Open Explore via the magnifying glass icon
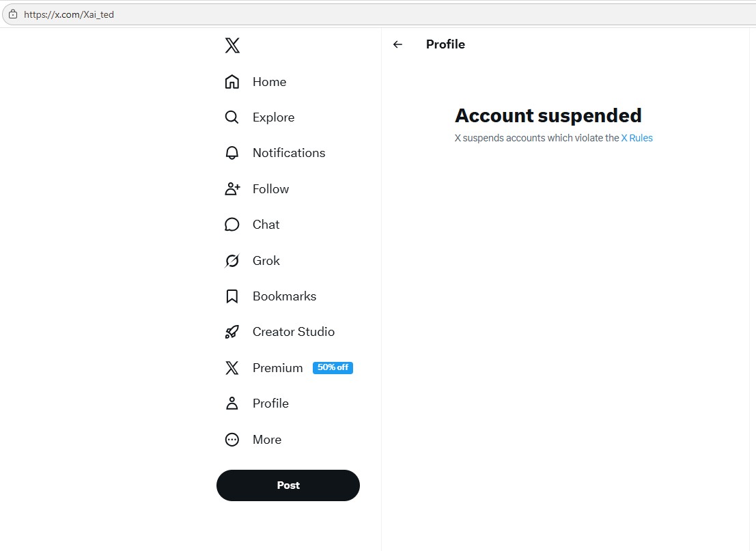 click(x=232, y=117)
